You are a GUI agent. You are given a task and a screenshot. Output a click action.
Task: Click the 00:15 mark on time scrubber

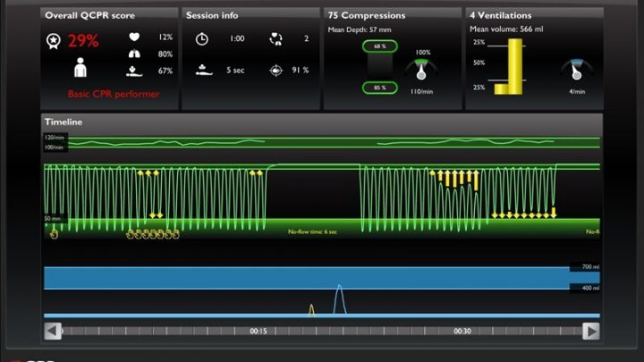coord(258,332)
